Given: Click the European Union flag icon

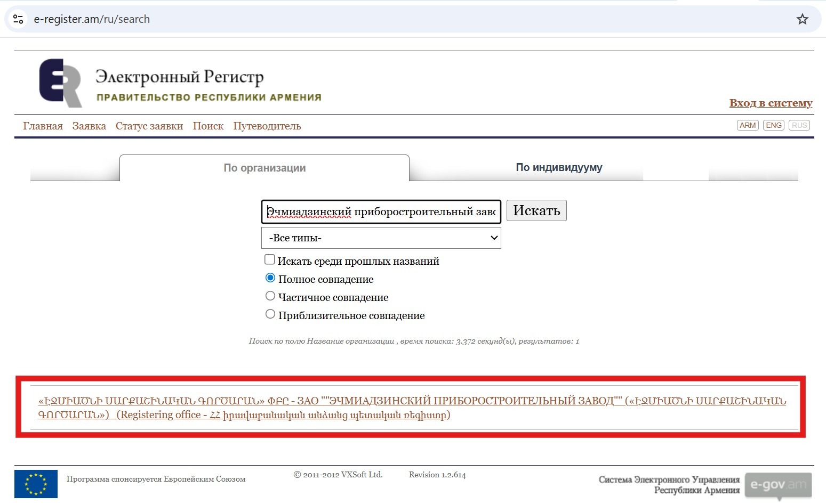Looking at the screenshot, I should coord(36,484).
